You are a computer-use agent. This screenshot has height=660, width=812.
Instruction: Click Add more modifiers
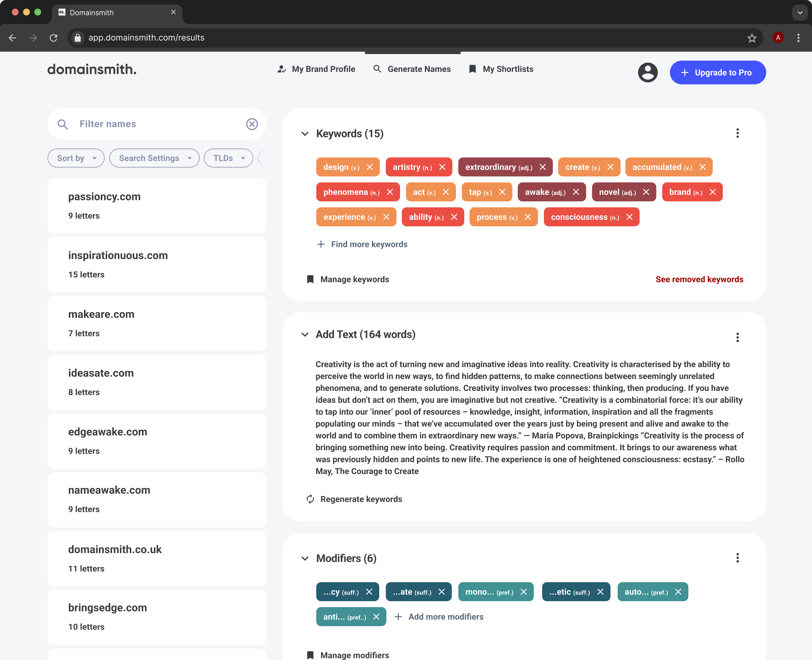pos(439,617)
